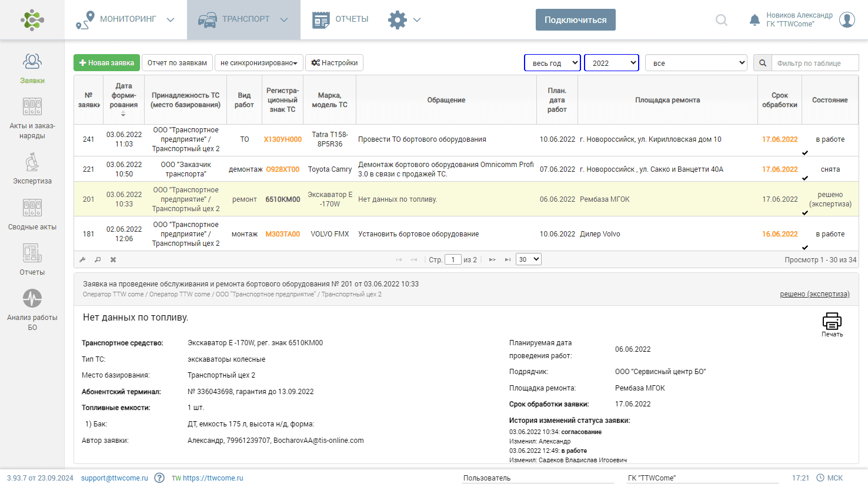Select request number 221 cell
Image resolution: width=868 pixels, height=487 pixels.
89,169
